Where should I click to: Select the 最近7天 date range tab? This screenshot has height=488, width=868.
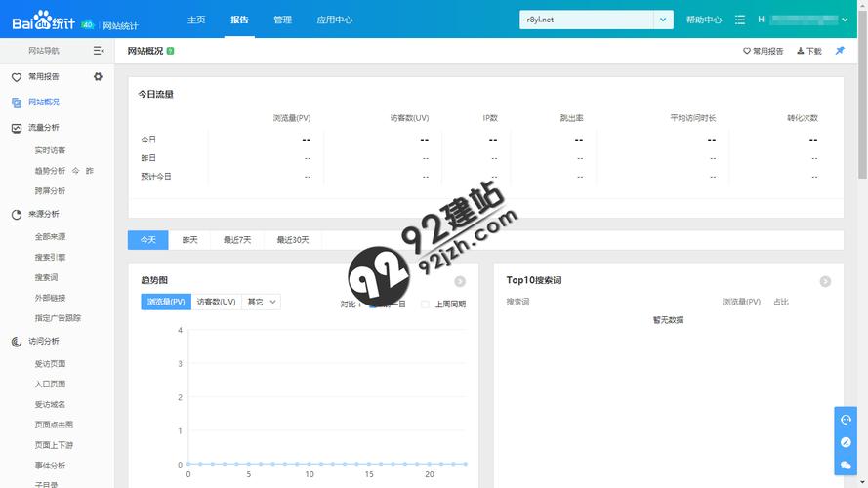tap(236, 240)
